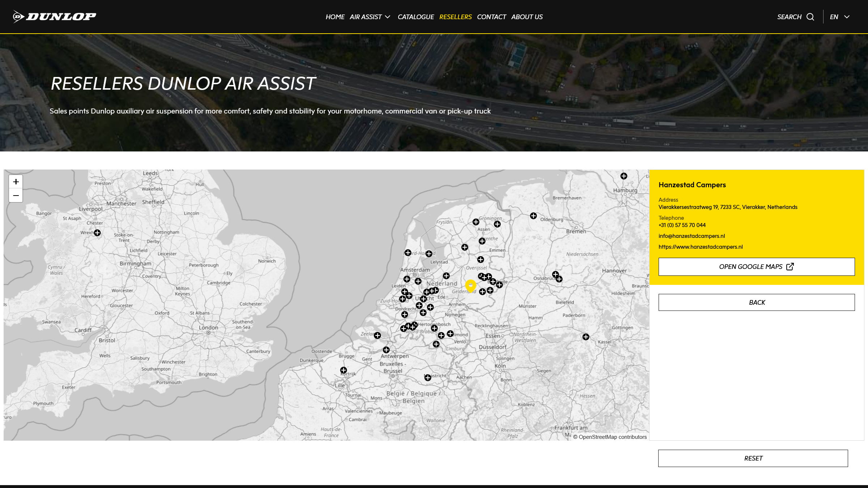
Task: Click the map zoom out minus button
Action: (16, 196)
